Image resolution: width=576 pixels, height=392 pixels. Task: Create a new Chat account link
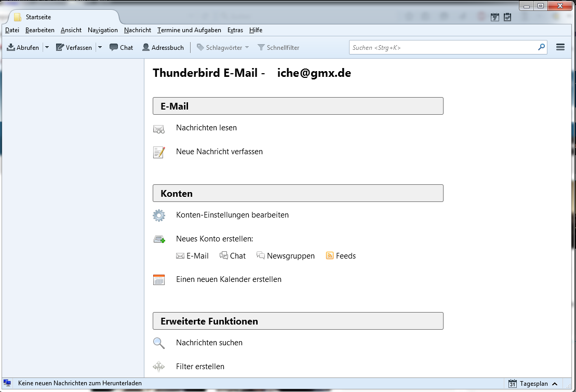coord(233,255)
